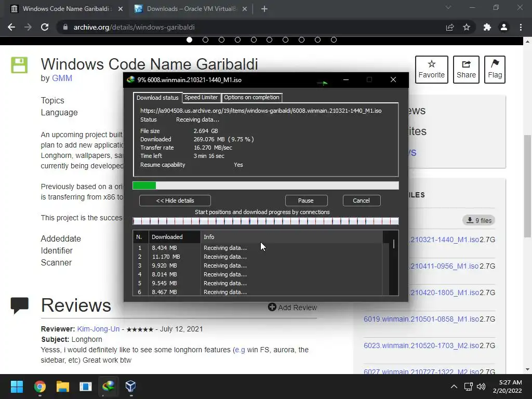The width and height of the screenshot is (532, 399).
Task: Bookmark this page with the star icon
Action: 467,27
